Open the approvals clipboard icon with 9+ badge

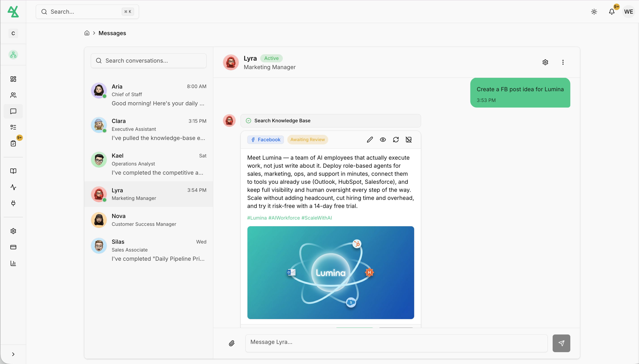[13, 143]
